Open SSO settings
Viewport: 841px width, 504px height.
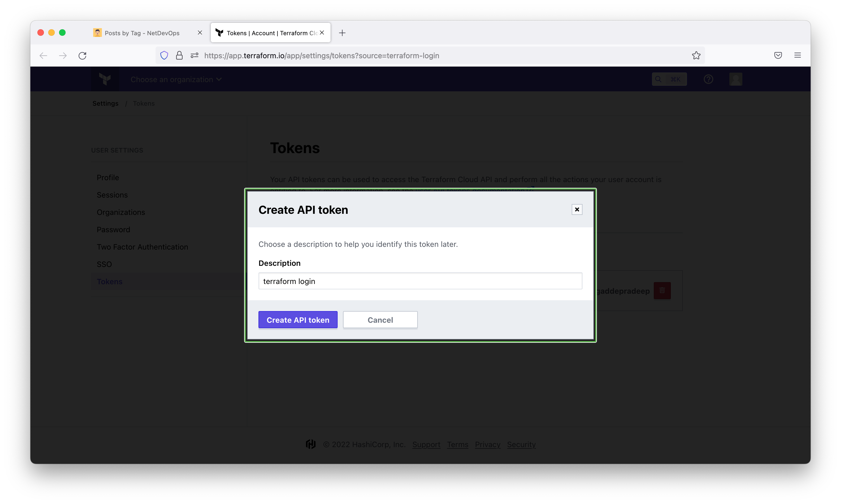104,264
